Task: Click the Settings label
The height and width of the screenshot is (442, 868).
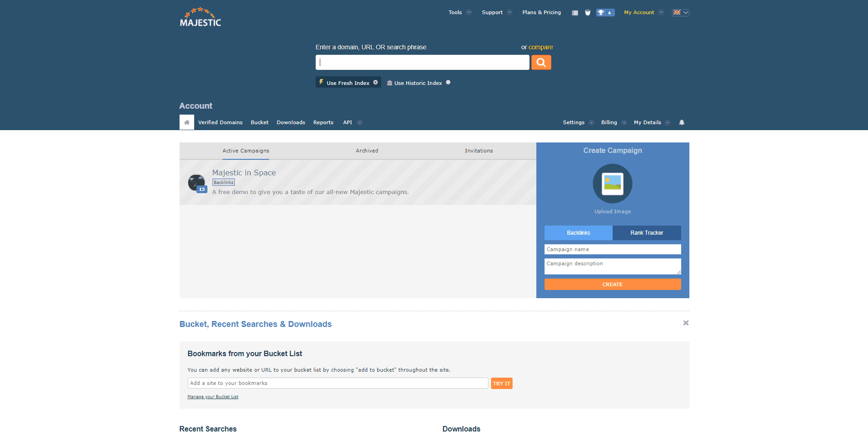Action: [574, 122]
